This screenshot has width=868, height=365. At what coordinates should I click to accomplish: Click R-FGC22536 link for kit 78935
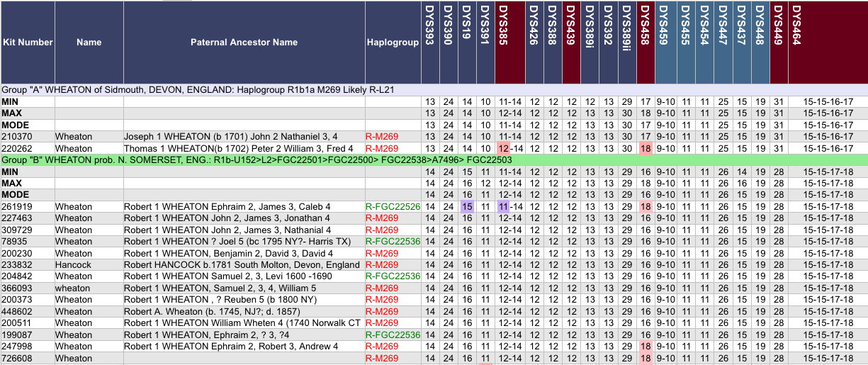(393, 242)
